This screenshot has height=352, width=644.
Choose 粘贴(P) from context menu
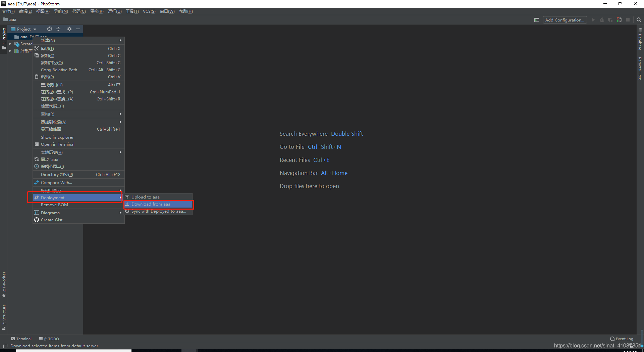[x=78, y=77]
